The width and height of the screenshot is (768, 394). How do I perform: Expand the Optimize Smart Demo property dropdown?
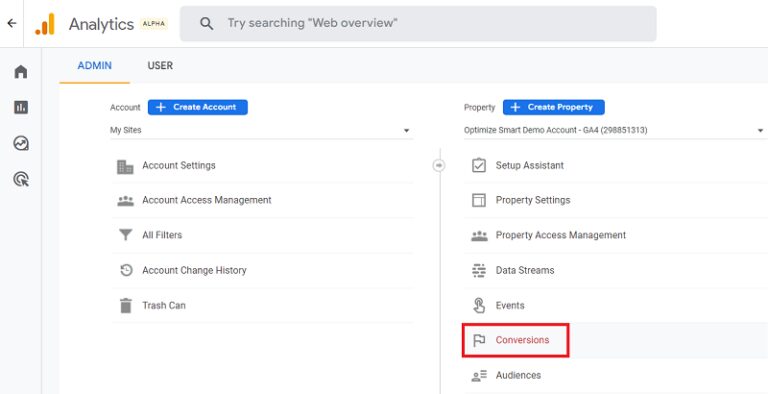[614, 130]
